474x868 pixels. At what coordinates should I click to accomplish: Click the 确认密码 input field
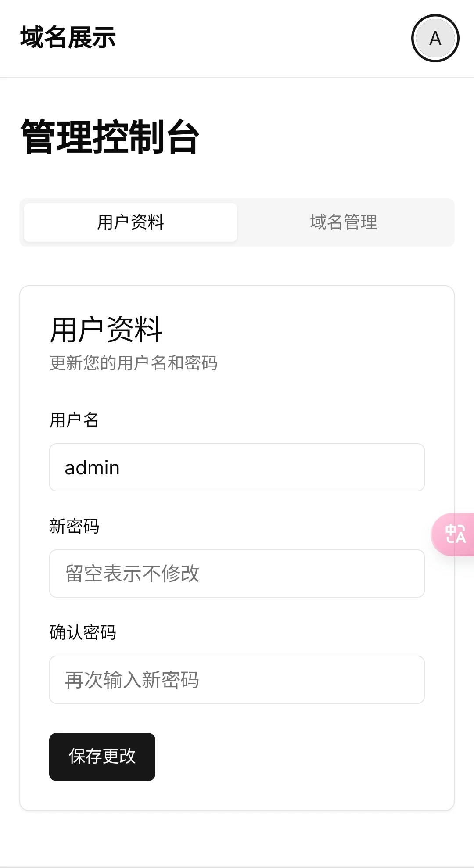click(x=237, y=680)
